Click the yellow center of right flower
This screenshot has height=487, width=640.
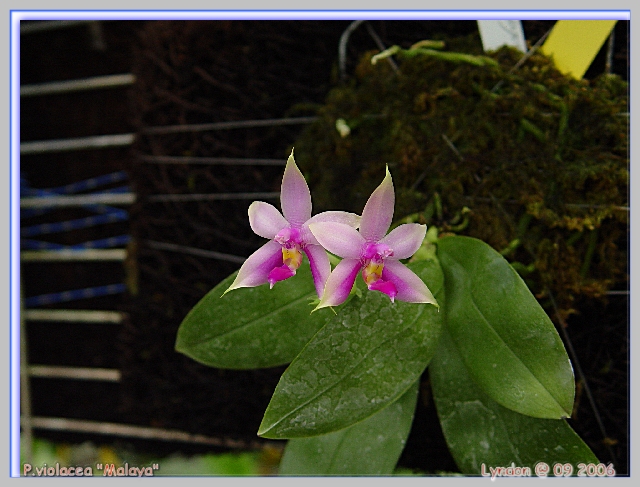coord(373,270)
